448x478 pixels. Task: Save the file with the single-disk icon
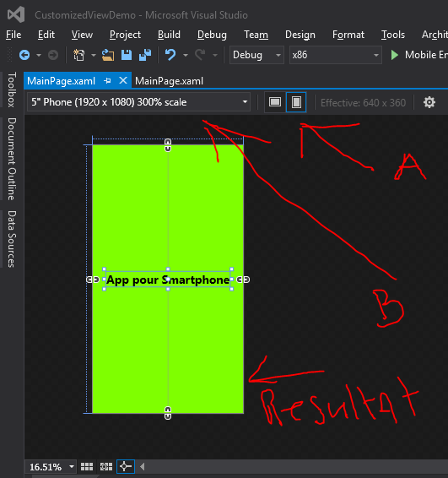click(127, 55)
